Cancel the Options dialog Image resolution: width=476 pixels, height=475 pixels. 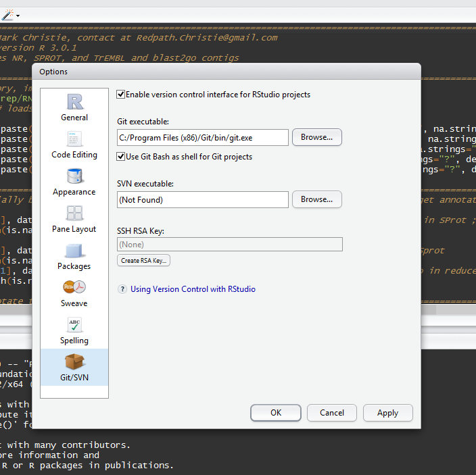332,413
